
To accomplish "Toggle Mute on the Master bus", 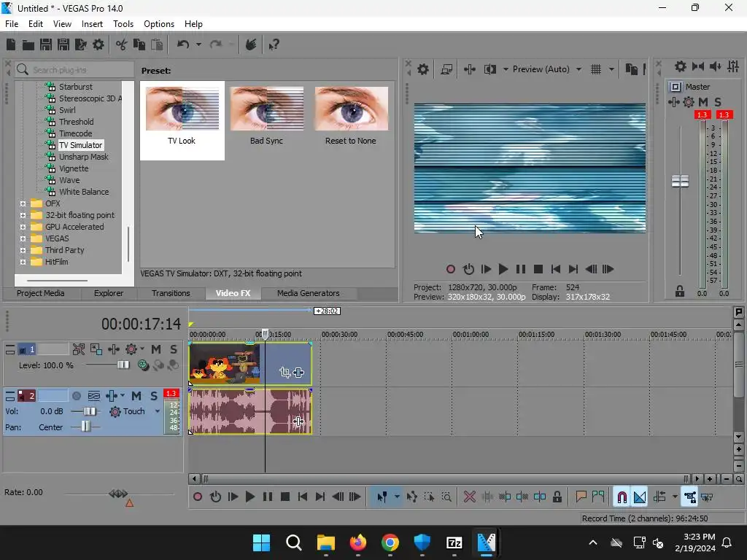I will [703, 102].
